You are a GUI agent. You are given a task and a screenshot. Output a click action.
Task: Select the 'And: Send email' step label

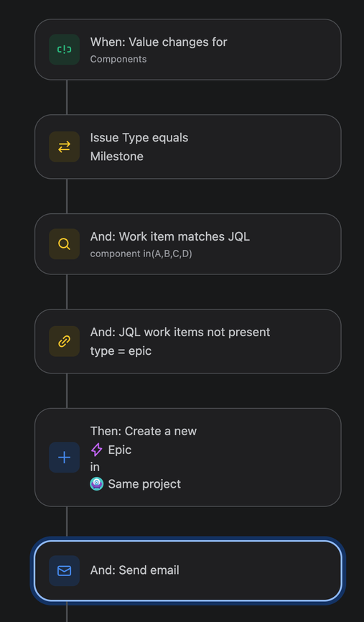click(135, 570)
